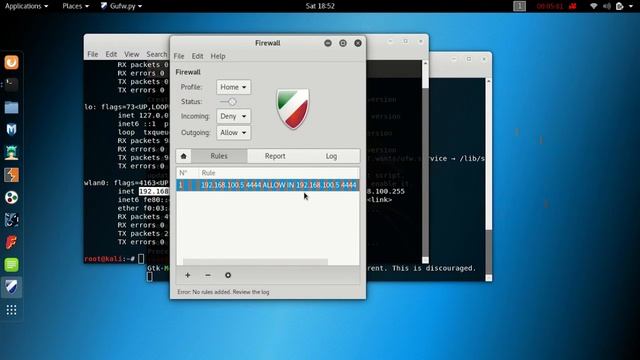Open Edit menu in the terminal window
This screenshot has height=360, width=640.
pyautogui.click(x=111, y=54)
